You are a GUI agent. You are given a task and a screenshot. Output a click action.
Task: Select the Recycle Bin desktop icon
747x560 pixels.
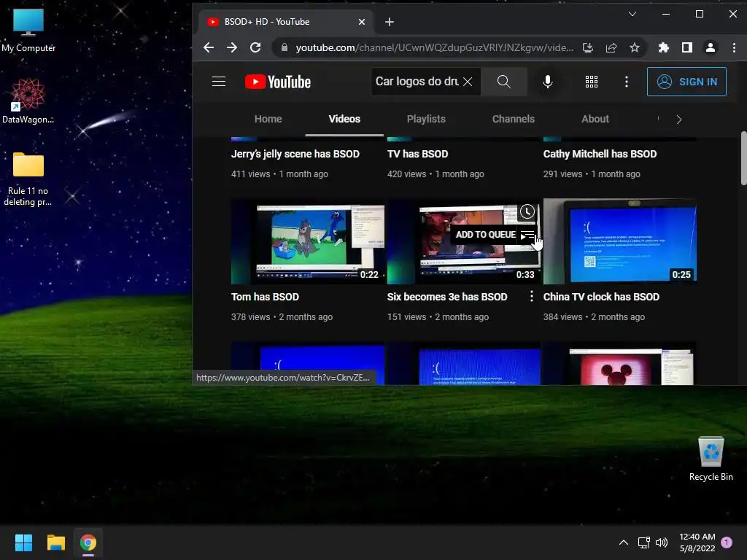711,459
